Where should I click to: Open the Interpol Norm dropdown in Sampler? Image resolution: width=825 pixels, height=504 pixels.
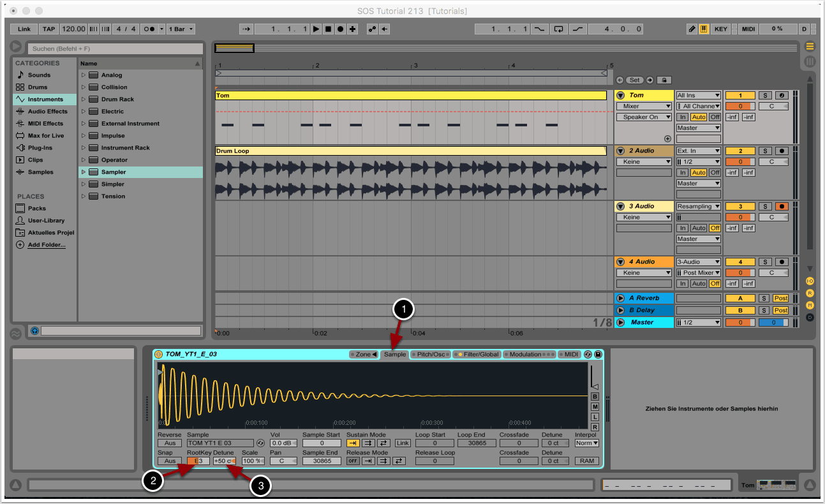586,443
